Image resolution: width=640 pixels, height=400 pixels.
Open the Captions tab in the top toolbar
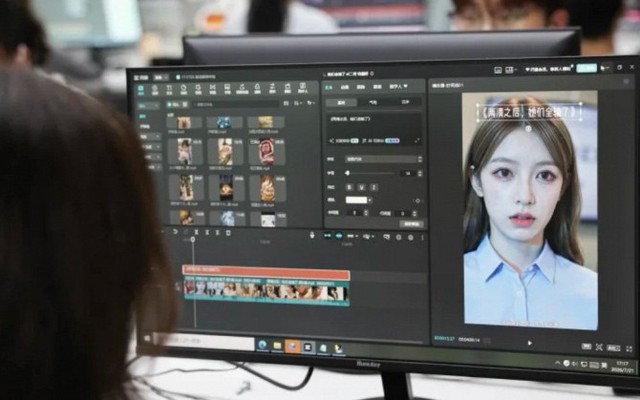coord(227,89)
